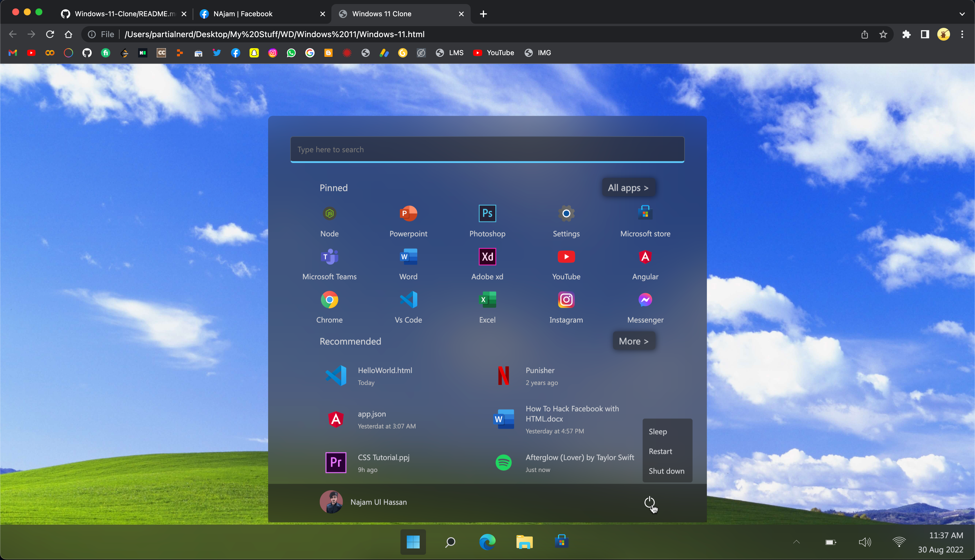Bookmark this page star icon

click(883, 34)
